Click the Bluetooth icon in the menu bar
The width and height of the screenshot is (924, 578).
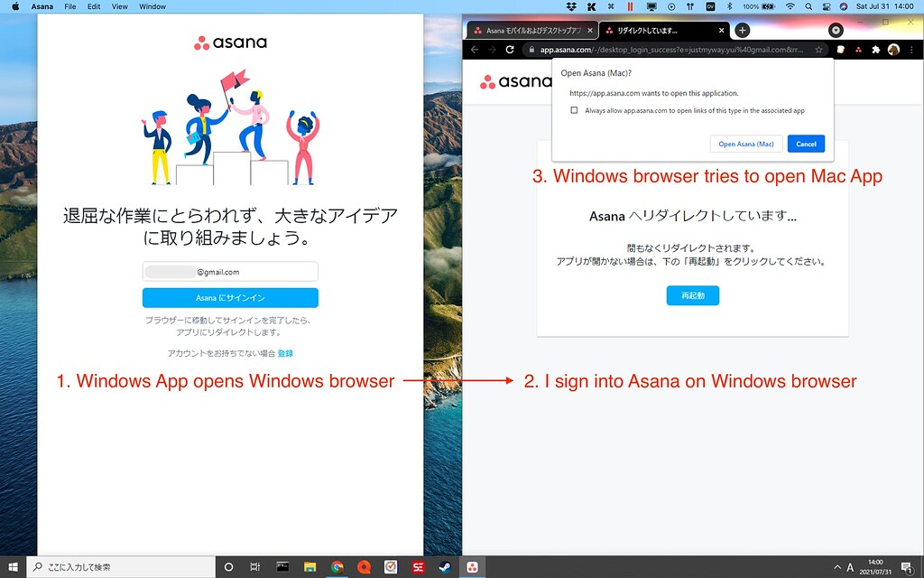tap(729, 6)
